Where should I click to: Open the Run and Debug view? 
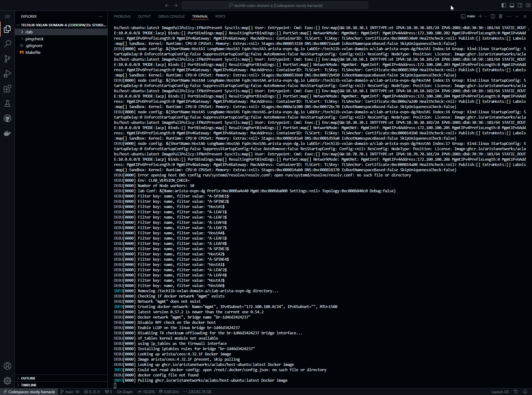point(7,74)
